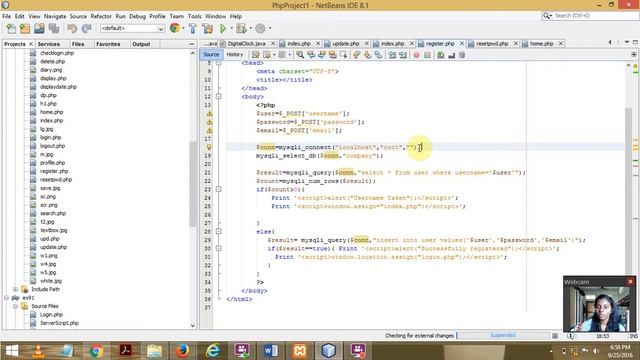Switch to the Services tab
The width and height of the screenshot is (640, 360).
click(x=49, y=44)
